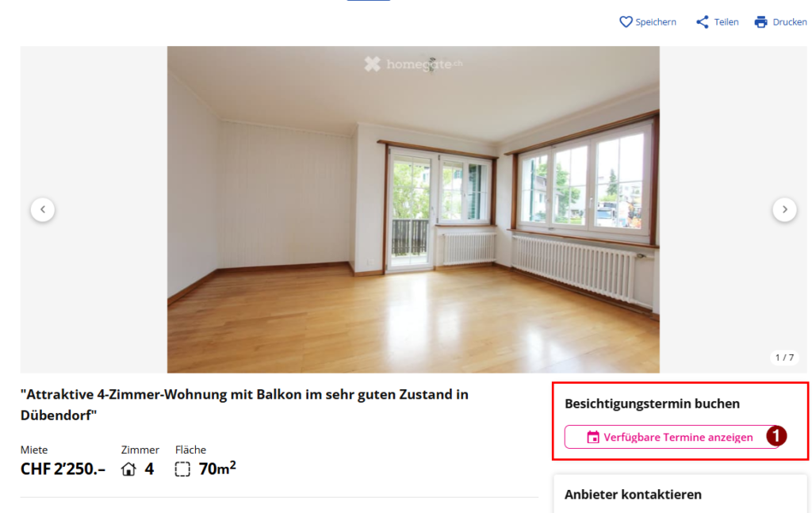Click the house icon under Zimmer
This screenshot has width=812, height=513.
click(x=128, y=469)
